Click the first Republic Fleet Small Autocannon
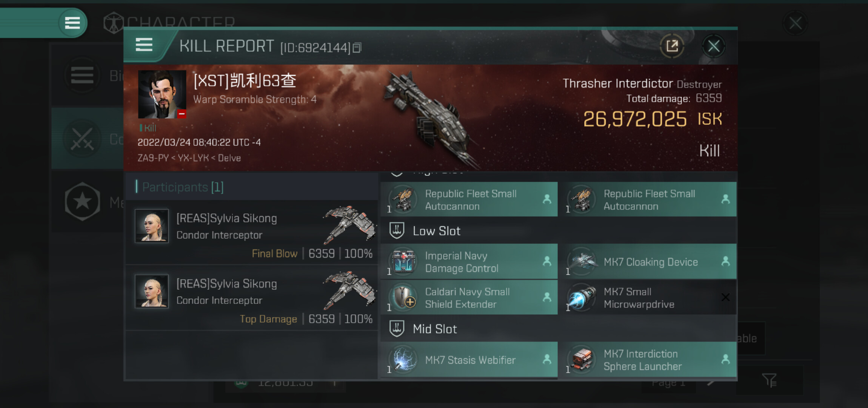The height and width of the screenshot is (408, 868). [x=469, y=199]
